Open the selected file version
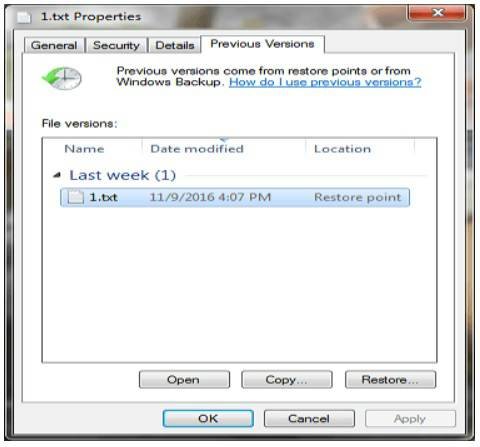 [184, 380]
